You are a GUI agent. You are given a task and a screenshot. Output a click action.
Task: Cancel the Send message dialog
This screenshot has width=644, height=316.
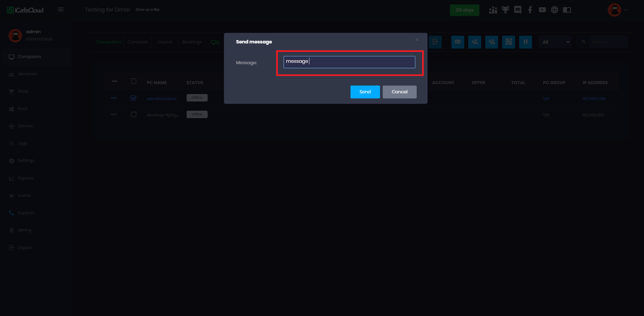pyautogui.click(x=399, y=92)
